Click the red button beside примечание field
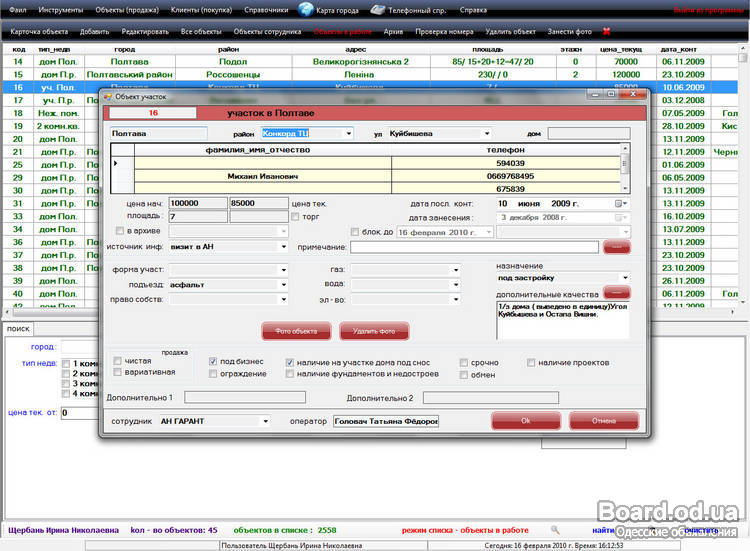This screenshot has width=750, height=551. 616,246
